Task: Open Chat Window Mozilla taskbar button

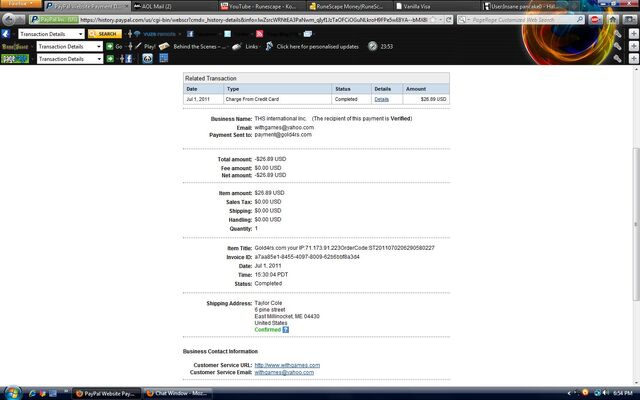Action: pos(177,393)
